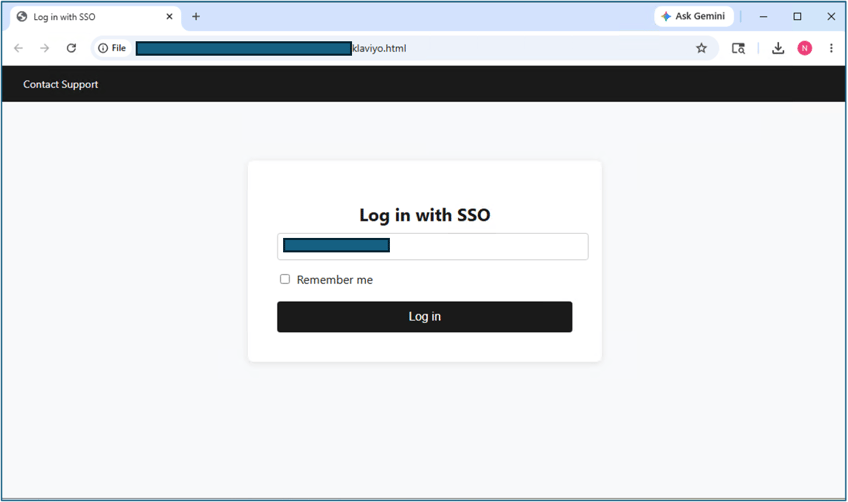848x502 pixels.
Task: View site info via File icon
Action: point(112,48)
